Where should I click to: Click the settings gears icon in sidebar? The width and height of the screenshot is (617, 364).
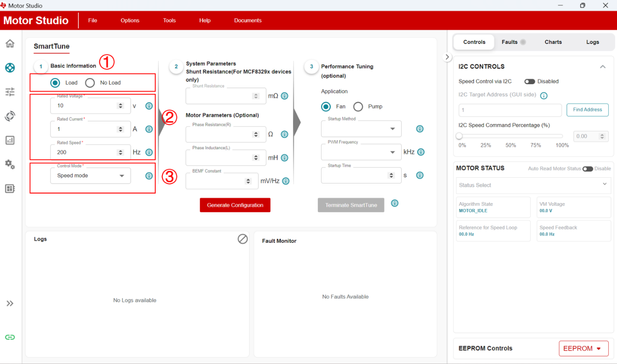point(10,164)
